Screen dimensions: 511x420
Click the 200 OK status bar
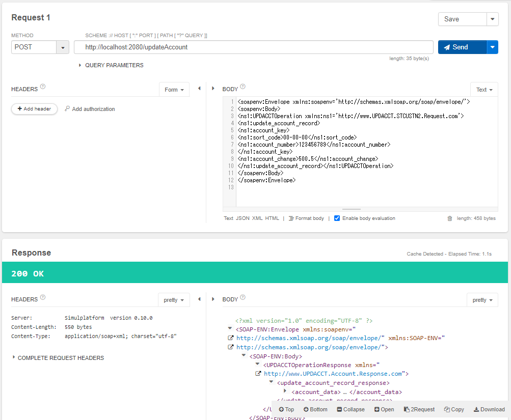[x=255, y=272]
